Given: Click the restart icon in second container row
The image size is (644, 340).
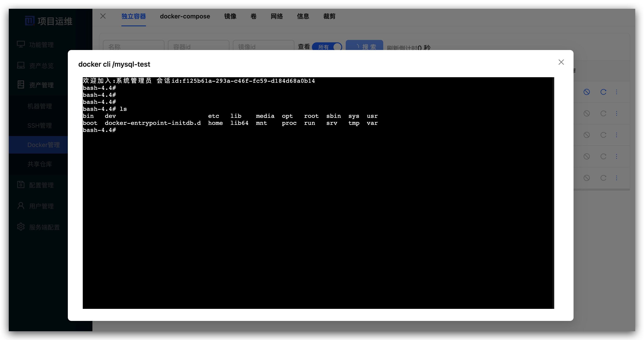Looking at the screenshot, I should pyautogui.click(x=603, y=113).
